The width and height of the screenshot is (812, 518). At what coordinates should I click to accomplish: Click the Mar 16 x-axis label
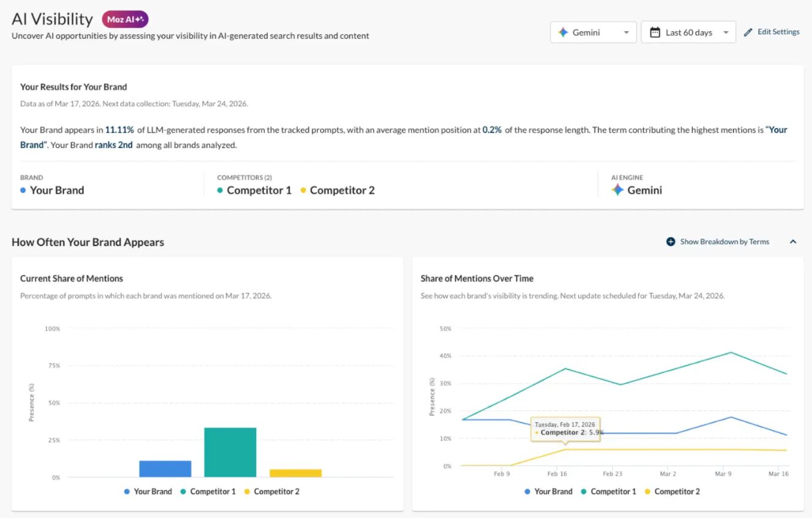click(778, 474)
